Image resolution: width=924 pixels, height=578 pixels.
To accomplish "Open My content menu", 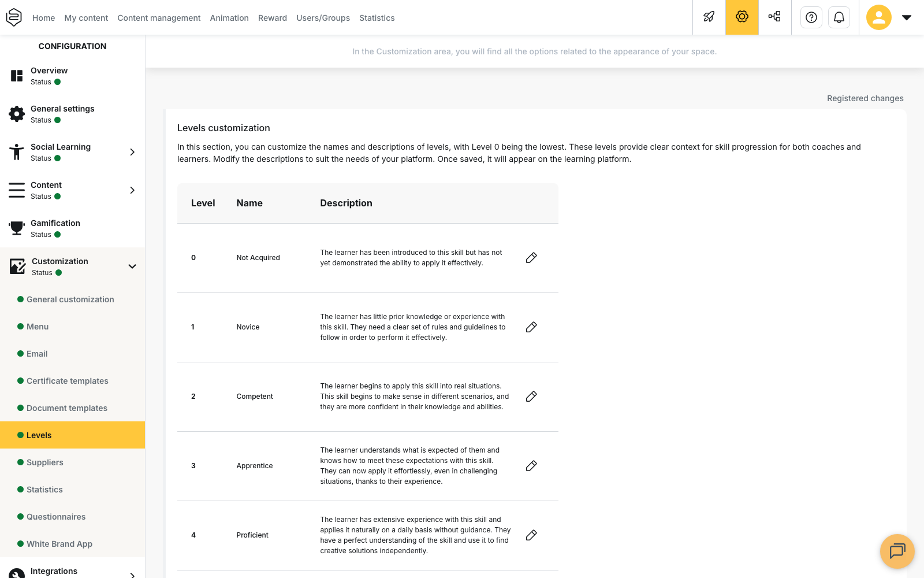I will pyautogui.click(x=86, y=18).
